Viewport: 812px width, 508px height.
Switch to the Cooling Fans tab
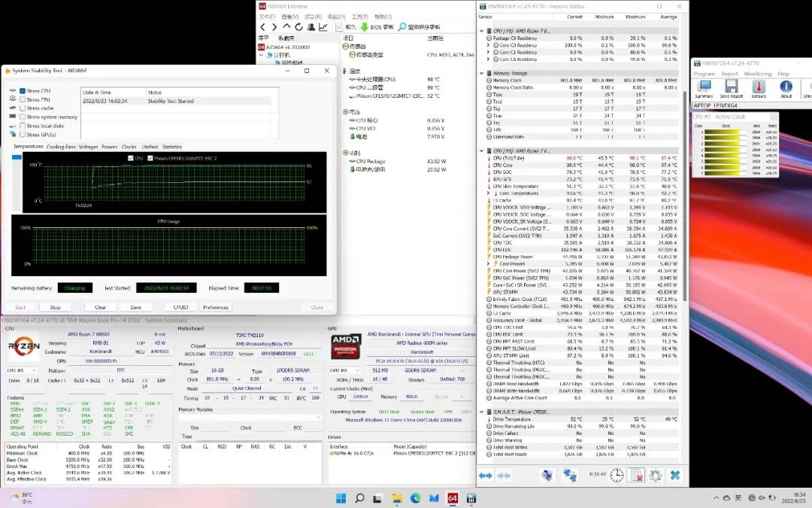click(61, 147)
